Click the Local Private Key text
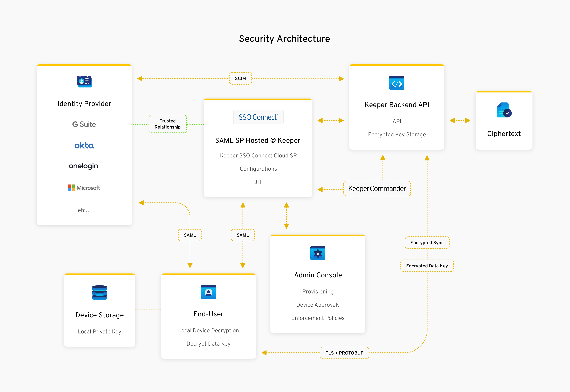 99,332
